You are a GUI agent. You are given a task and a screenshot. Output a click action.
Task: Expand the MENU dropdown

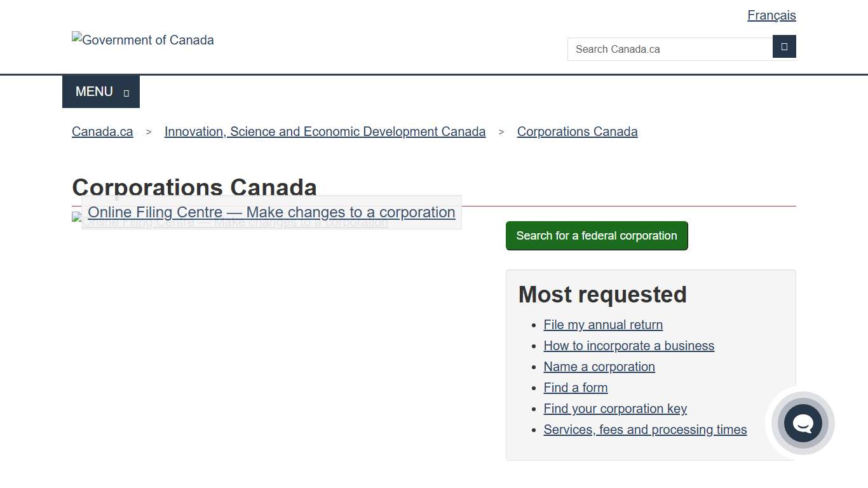[100, 91]
